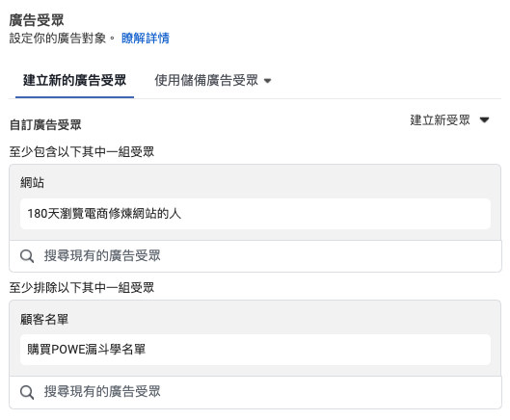The height and width of the screenshot is (420, 510).
Task: Click the gray include-audience group box
Action: point(255,202)
